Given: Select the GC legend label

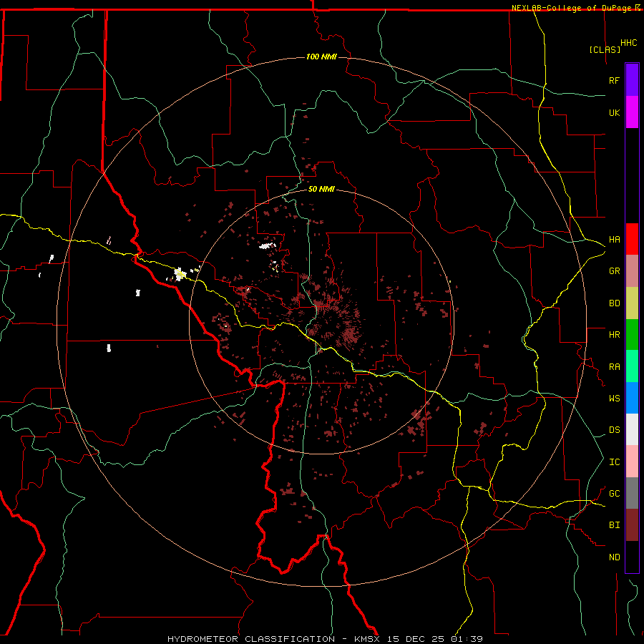Looking at the screenshot, I should pos(614,494).
